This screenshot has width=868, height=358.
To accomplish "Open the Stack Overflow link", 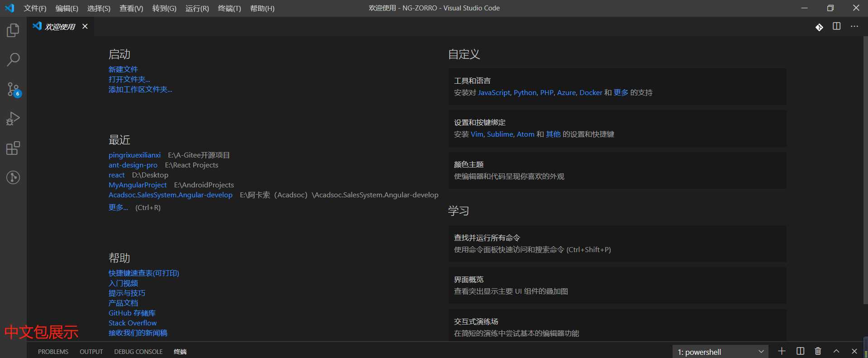I will pyautogui.click(x=133, y=323).
